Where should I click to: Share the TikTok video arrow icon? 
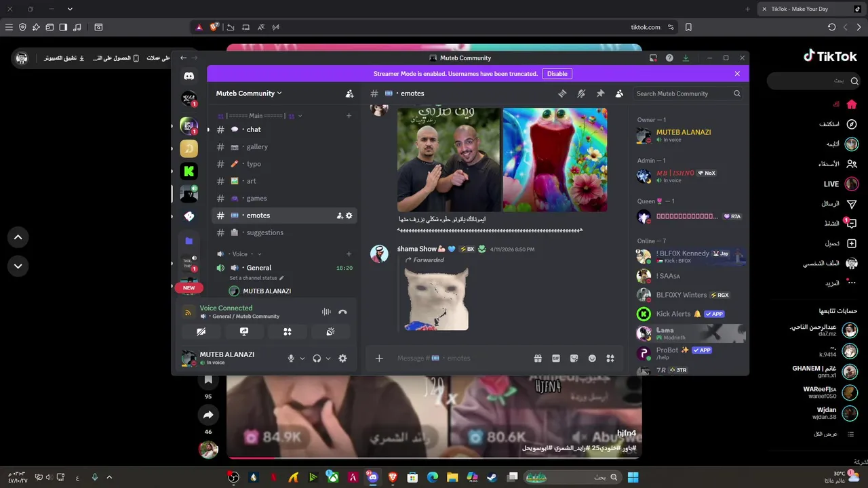(x=208, y=415)
